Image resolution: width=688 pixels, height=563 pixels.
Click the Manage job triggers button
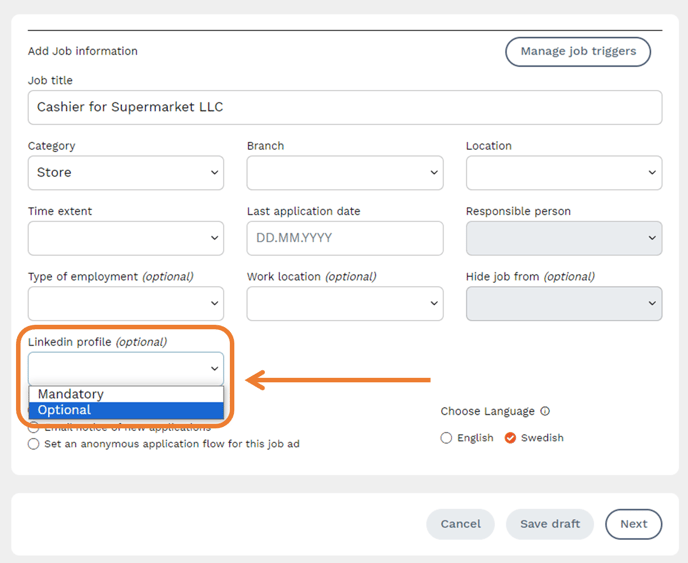click(x=577, y=51)
